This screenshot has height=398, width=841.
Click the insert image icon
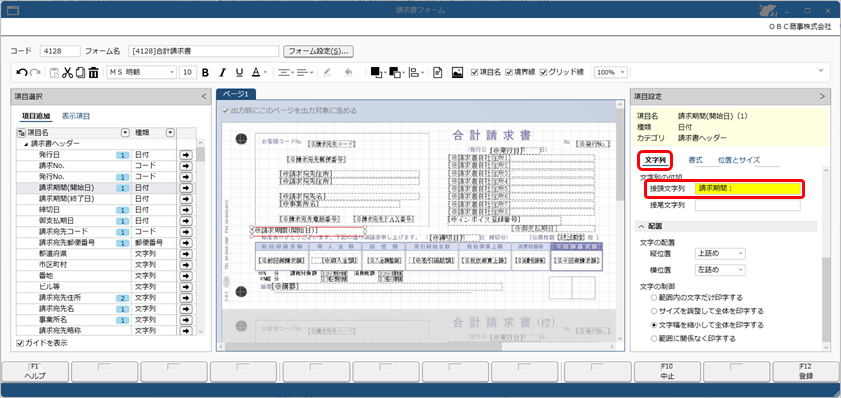tap(458, 72)
